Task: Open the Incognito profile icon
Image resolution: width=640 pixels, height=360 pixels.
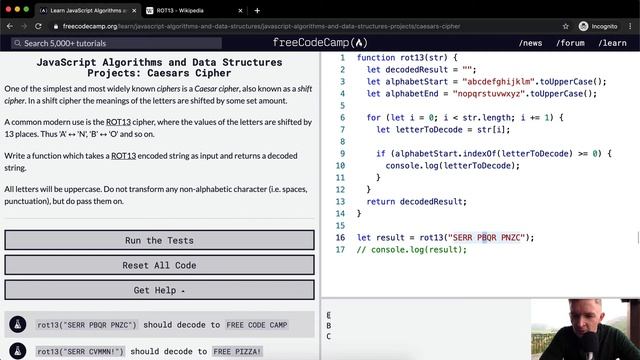Action: click(x=583, y=26)
